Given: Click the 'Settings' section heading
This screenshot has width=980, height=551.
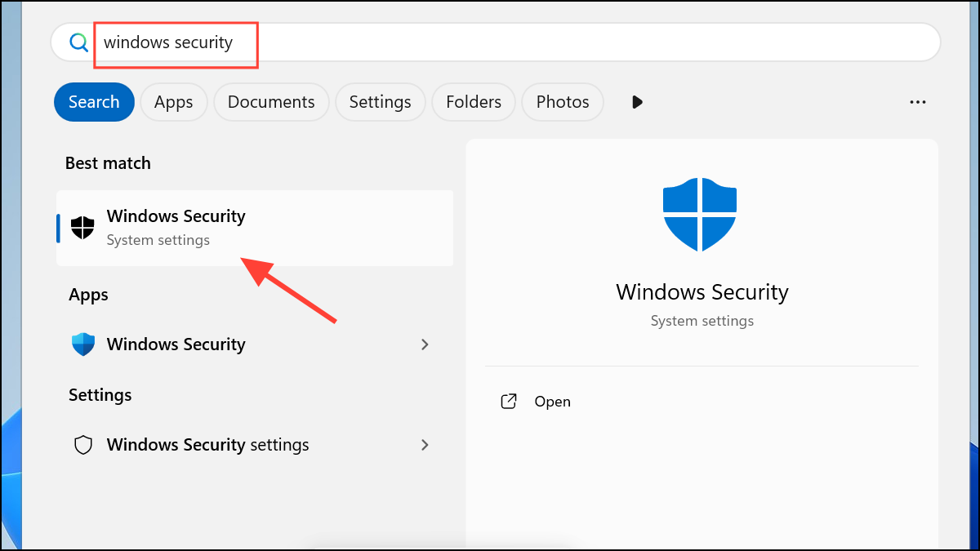Looking at the screenshot, I should (x=100, y=395).
